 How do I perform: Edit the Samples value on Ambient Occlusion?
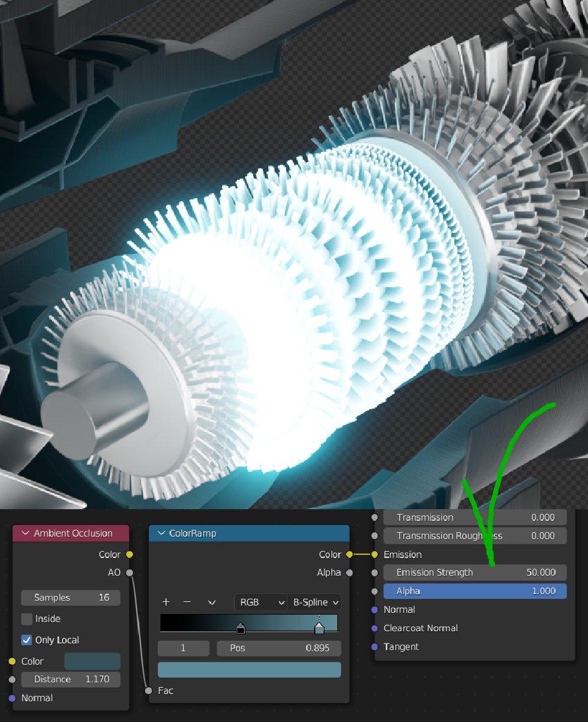(x=70, y=598)
